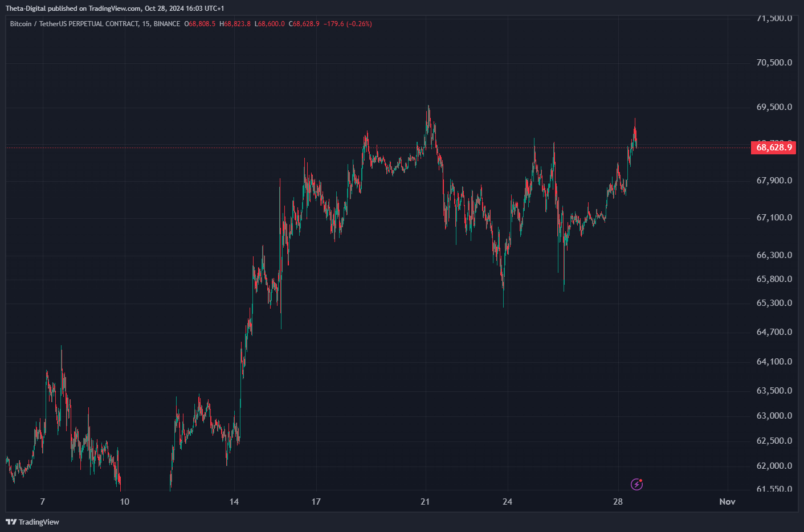This screenshot has height=532, width=804.
Task: Click the date label 17 on time axis
Action: pos(316,502)
